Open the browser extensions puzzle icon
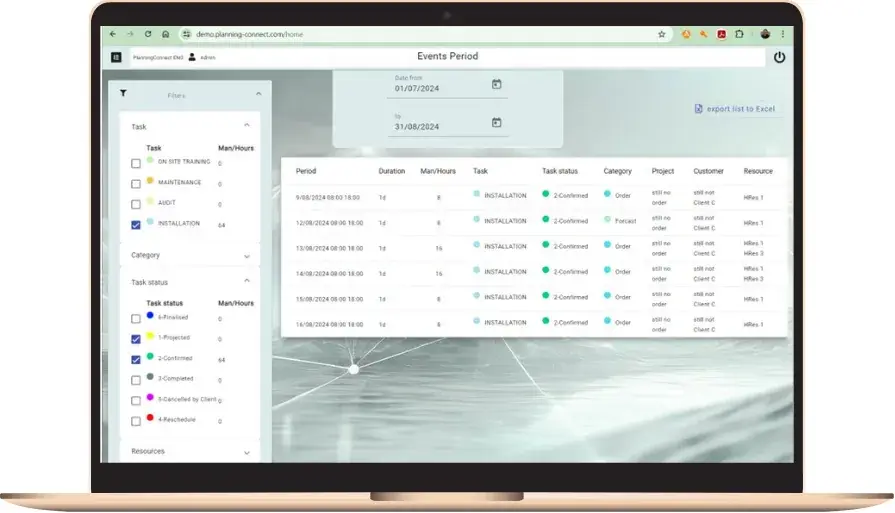895x513 pixels. [739, 34]
